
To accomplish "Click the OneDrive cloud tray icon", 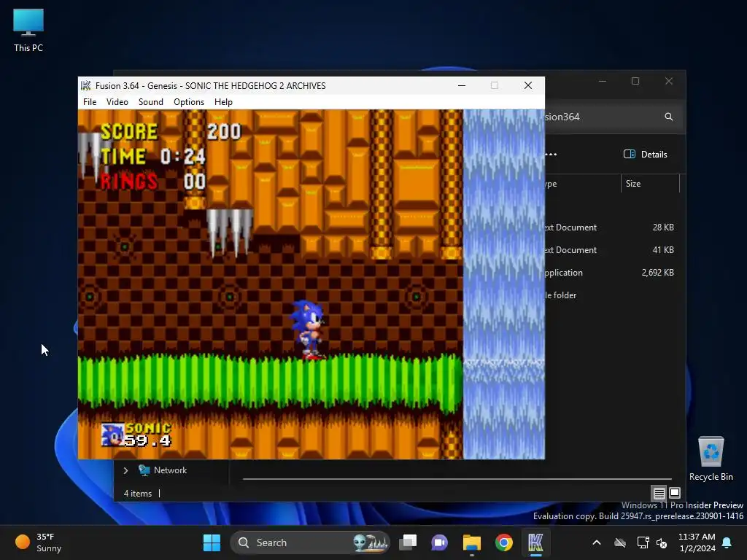I will pyautogui.click(x=620, y=542).
